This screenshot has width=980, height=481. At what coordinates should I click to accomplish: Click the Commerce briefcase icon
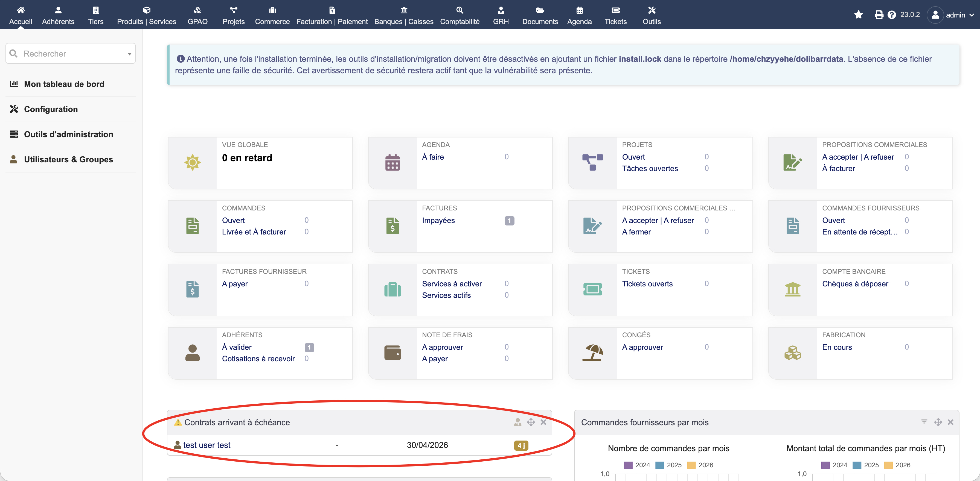tap(272, 10)
